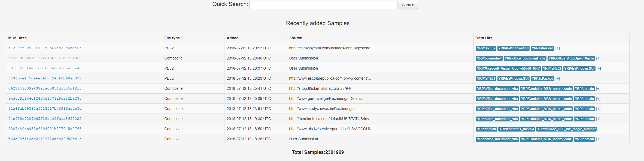The image size is (644, 161).
Task: Expand Yara hits for the Microsoft_Visual_Cpp row
Action: click(x=599, y=68)
